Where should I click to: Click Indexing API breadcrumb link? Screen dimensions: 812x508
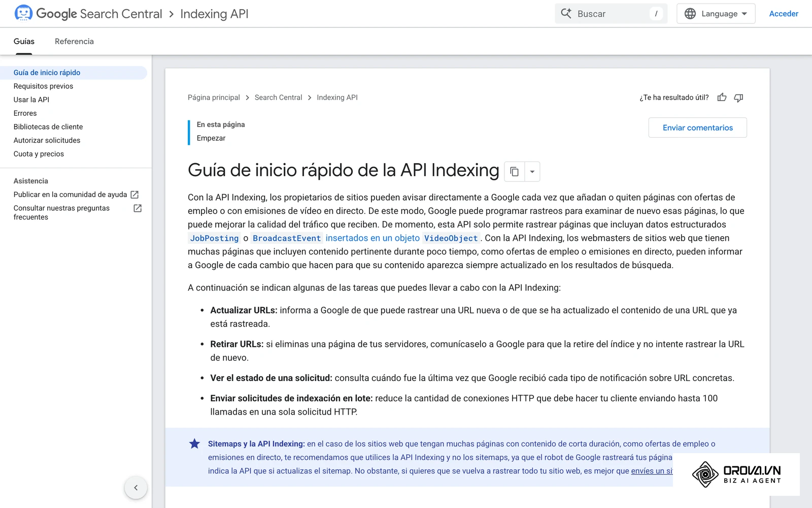[x=337, y=98]
